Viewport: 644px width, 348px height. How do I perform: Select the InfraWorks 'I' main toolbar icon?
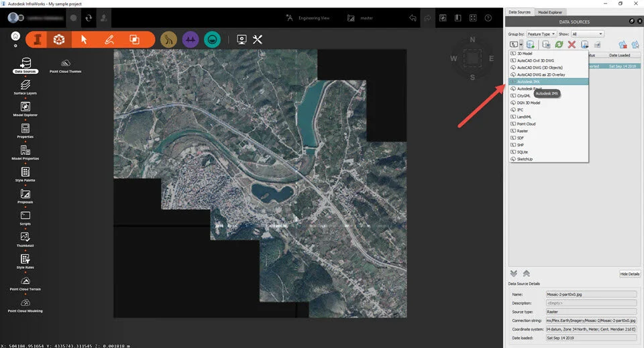point(38,40)
